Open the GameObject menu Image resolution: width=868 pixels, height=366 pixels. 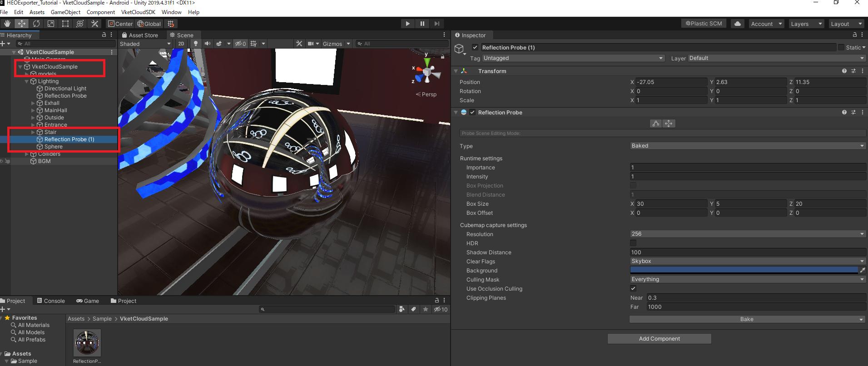65,12
